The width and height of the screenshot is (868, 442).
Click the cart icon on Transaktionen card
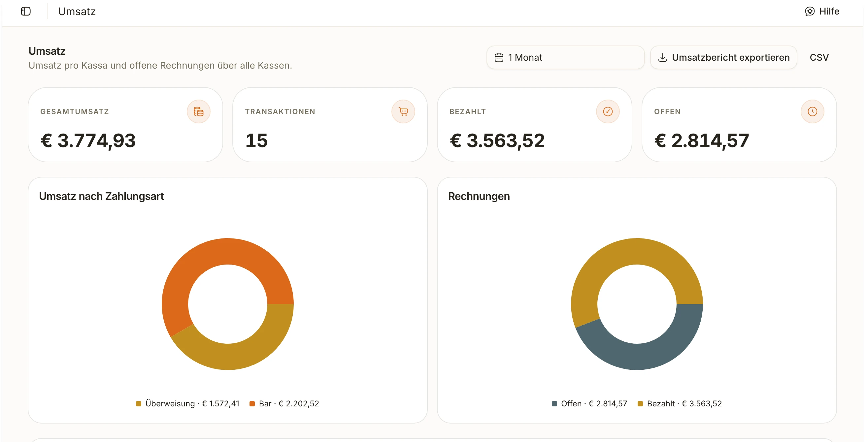click(x=403, y=111)
